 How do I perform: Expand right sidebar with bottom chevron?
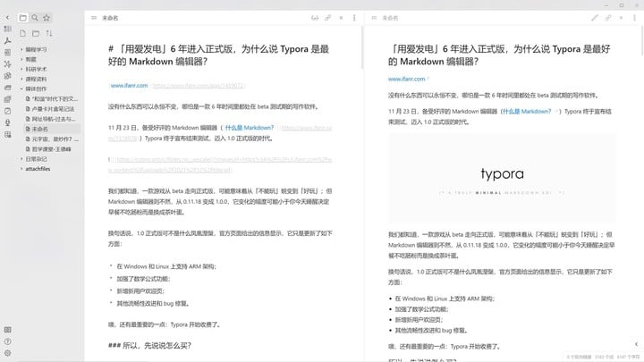click(637, 344)
